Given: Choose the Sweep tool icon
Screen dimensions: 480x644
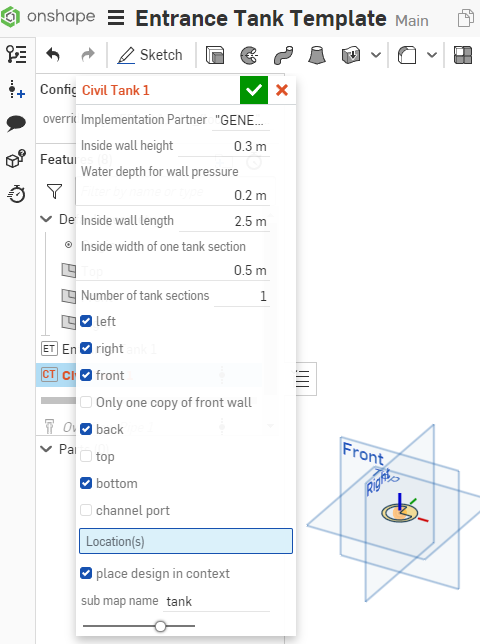Looking at the screenshot, I should tap(283, 55).
